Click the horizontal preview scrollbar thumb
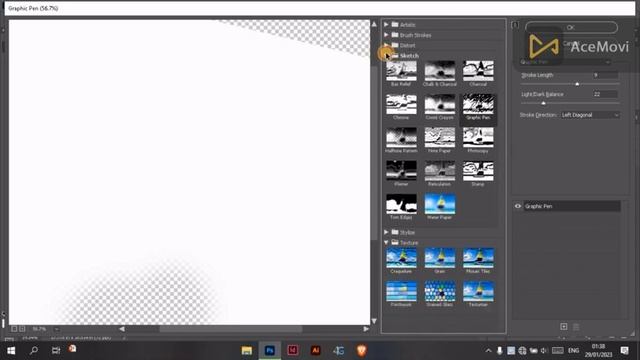Image resolution: width=640 pixels, height=360 pixels. click(231, 329)
